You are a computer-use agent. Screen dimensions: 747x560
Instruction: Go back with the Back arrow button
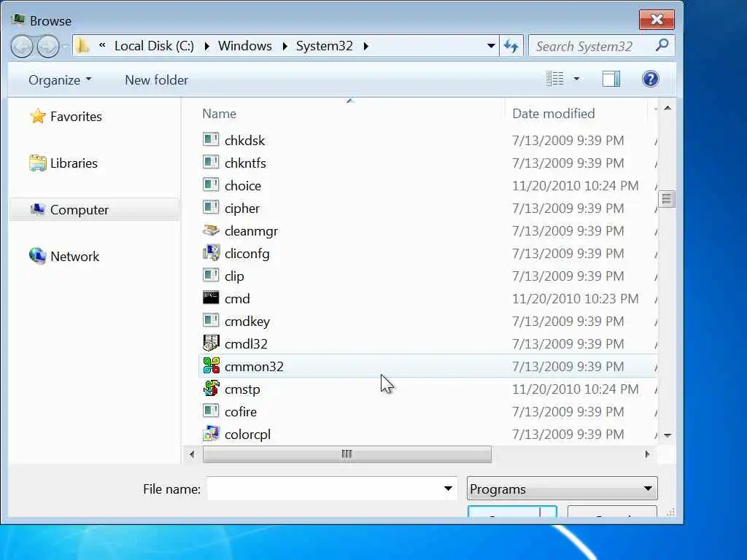(22, 46)
